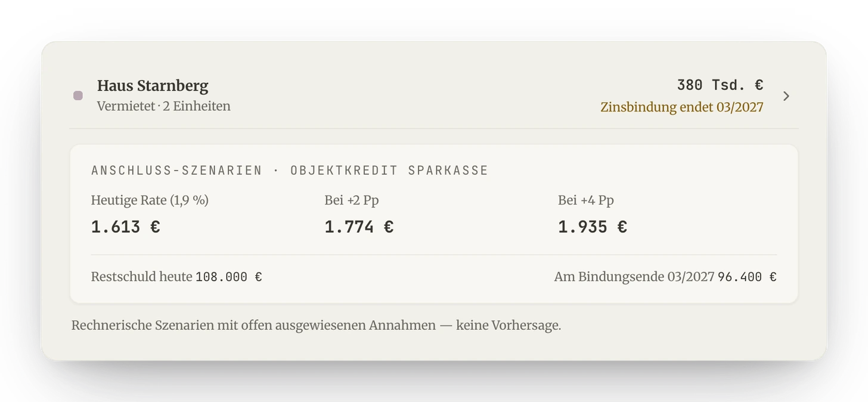Click the keine Vorhersage text in footer
Screen dimensions: 868x402
509,326
